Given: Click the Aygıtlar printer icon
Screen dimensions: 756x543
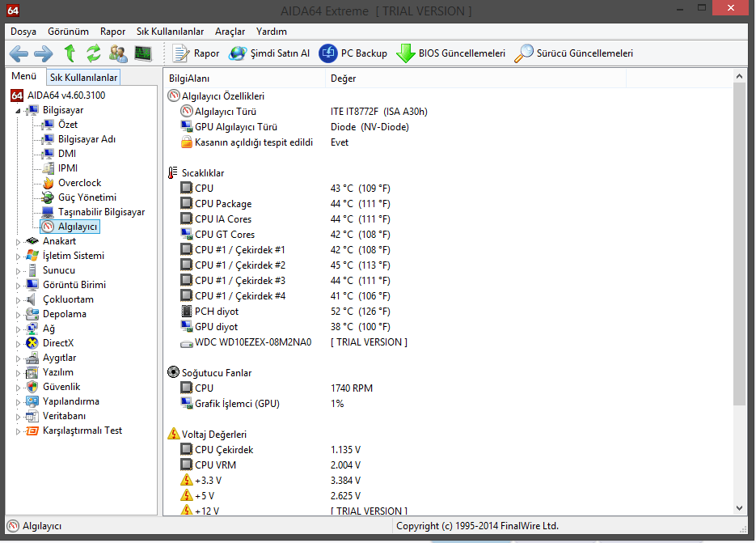Looking at the screenshot, I should point(32,358).
